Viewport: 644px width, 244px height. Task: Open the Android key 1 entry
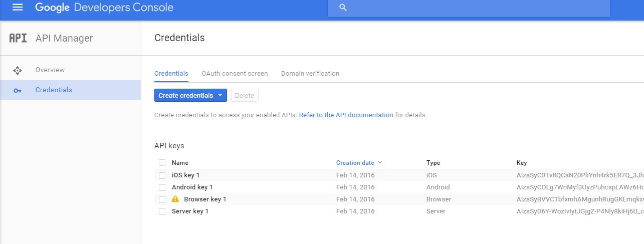point(192,187)
